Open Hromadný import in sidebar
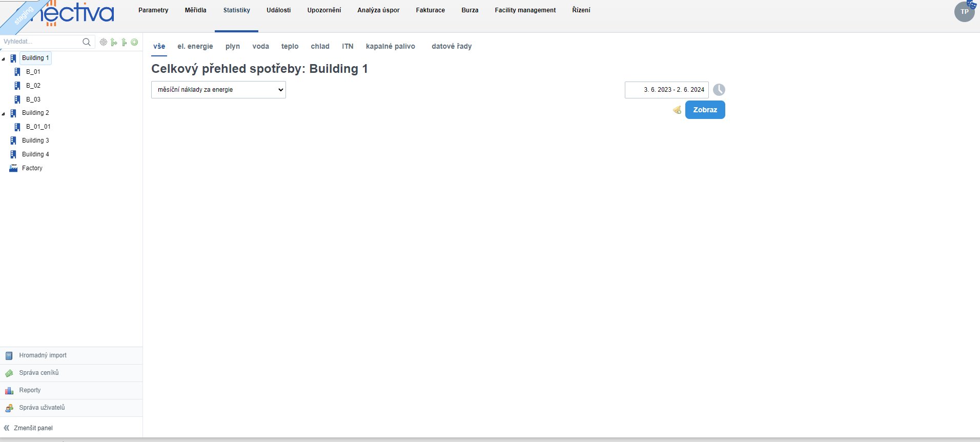Viewport: 980px width, 442px height. (43, 355)
